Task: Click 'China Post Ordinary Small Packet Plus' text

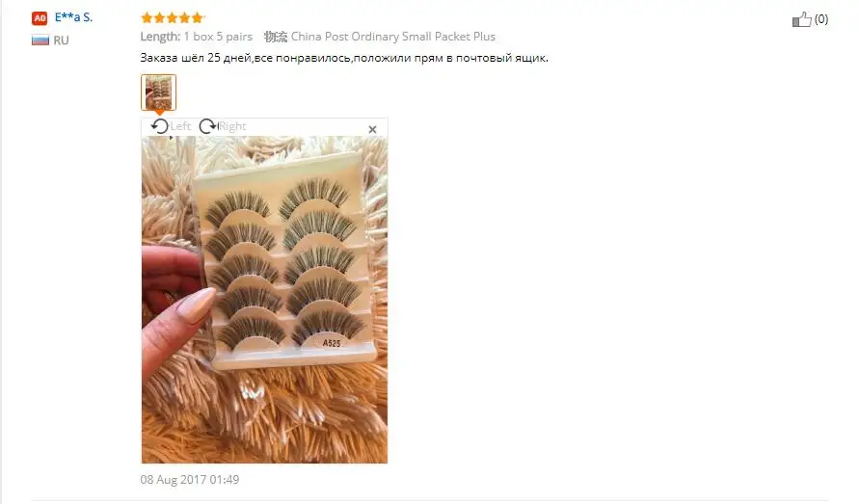Action: [x=392, y=37]
